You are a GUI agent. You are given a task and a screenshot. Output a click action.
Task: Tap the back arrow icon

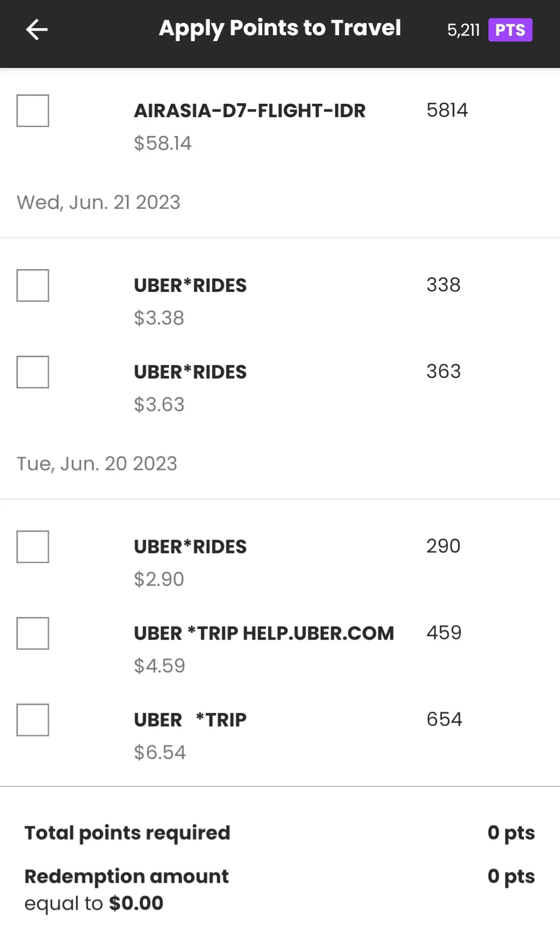point(37,30)
